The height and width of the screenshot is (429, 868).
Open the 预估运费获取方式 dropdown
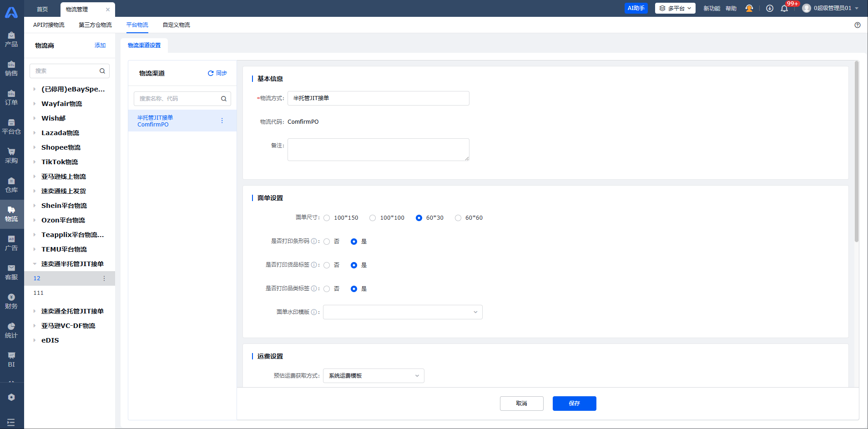pyautogui.click(x=373, y=376)
